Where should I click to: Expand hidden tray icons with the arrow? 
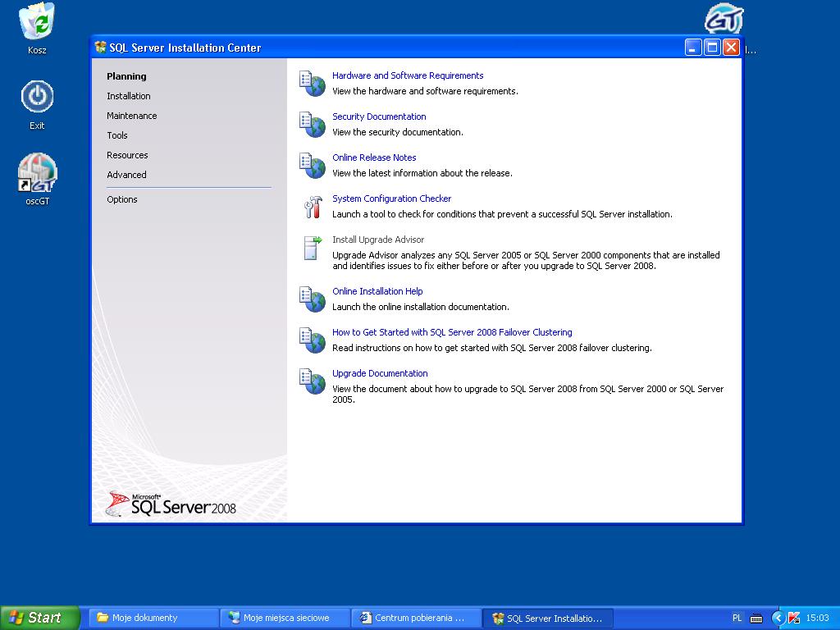click(778, 619)
